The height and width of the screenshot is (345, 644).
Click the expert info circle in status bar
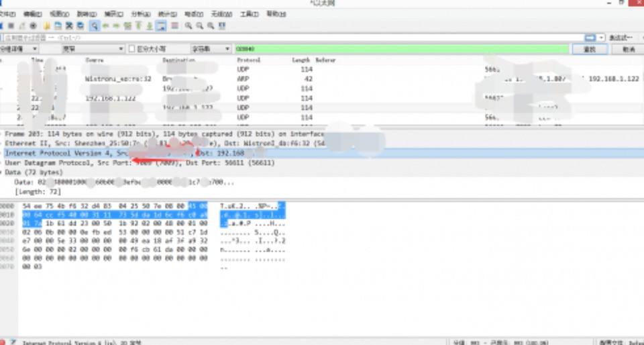point(3,342)
